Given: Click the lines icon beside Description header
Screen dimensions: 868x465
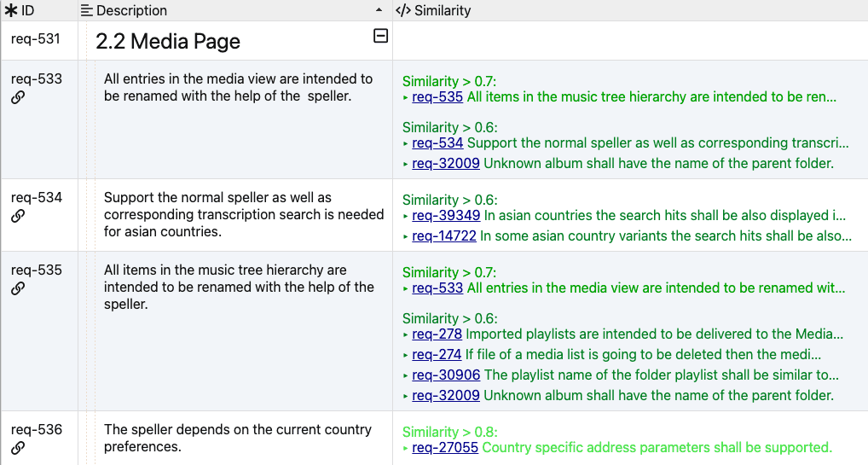Looking at the screenshot, I should tap(87, 11).
